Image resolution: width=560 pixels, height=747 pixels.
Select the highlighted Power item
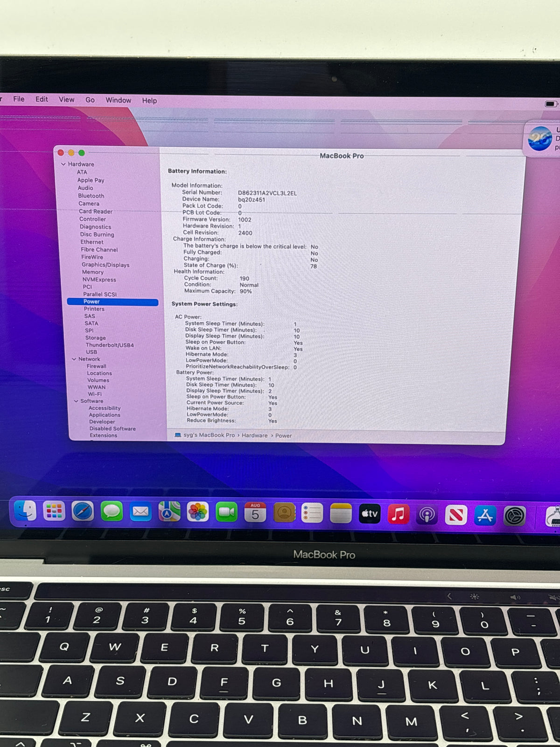tap(112, 302)
